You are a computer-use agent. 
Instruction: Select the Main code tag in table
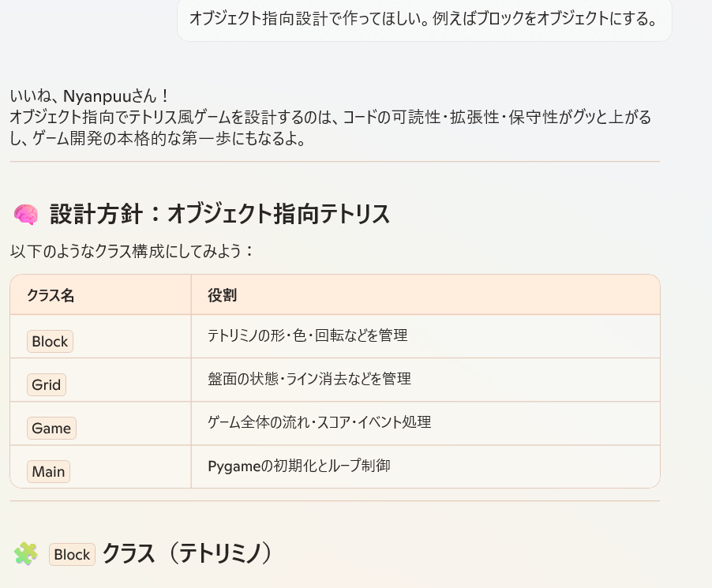tap(48, 472)
